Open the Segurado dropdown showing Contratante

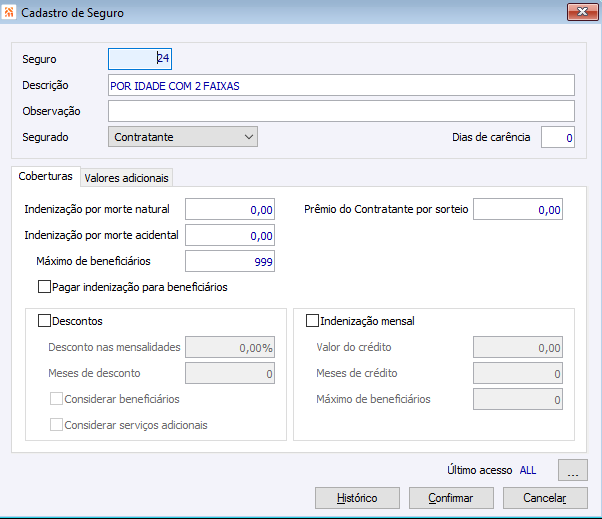183,137
